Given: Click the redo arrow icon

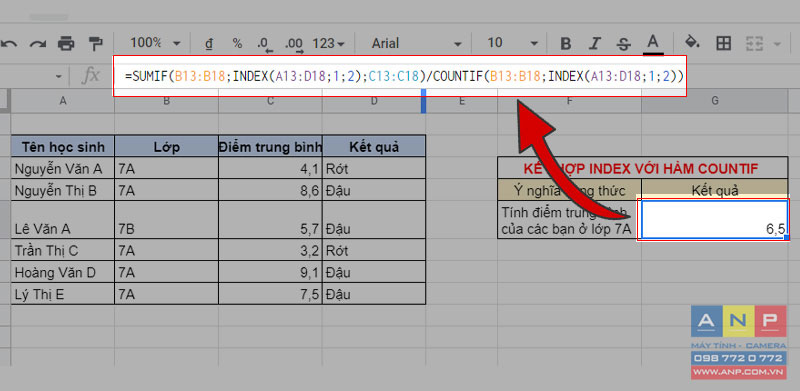Looking at the screenshot, I should click(x=37, y=44).
